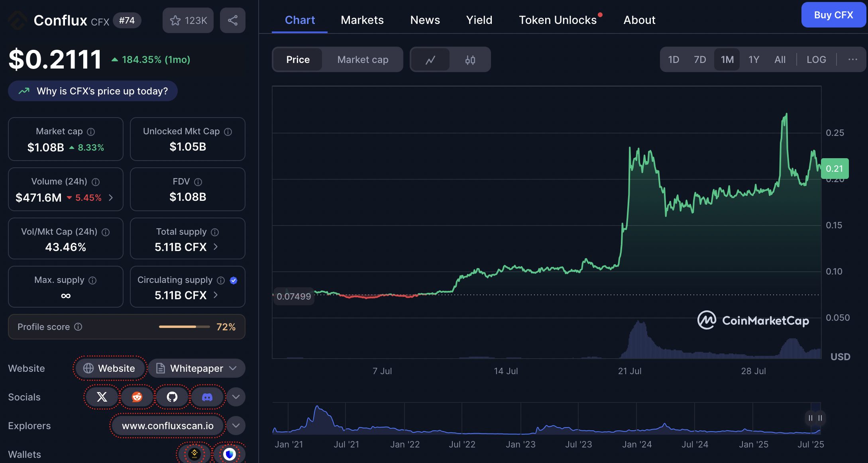Screen dimensions: 868x463
Task: Open Volume (24h) info icon
Action: pyautogui.click(x=96, y=182)
